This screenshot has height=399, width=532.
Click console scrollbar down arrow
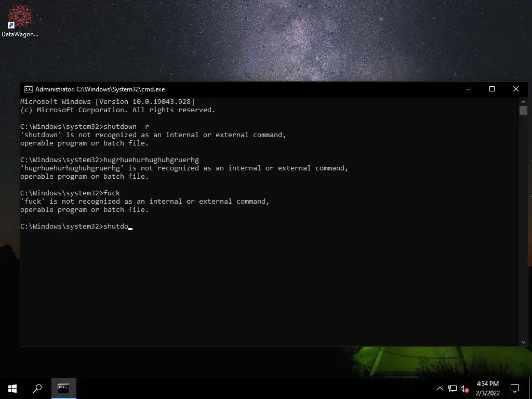click(523, 342)
